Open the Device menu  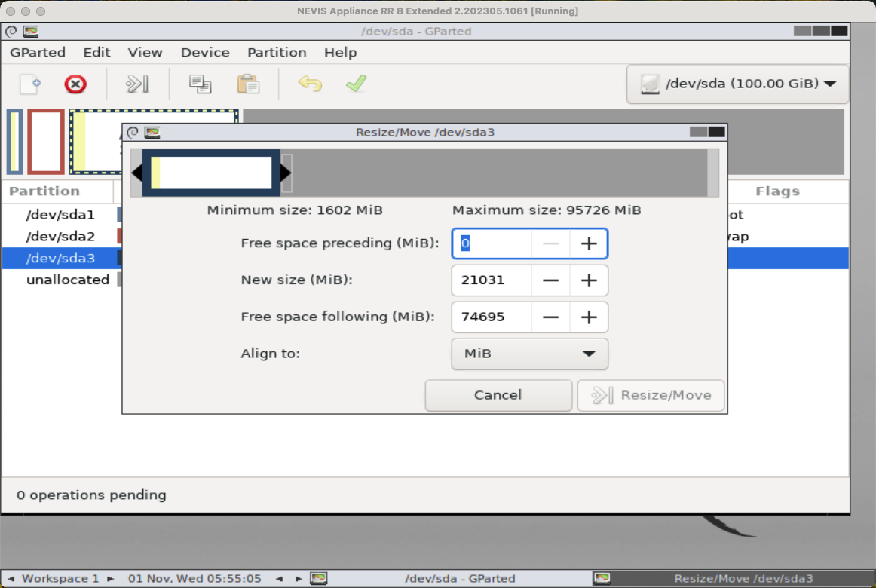click(205, 52)
